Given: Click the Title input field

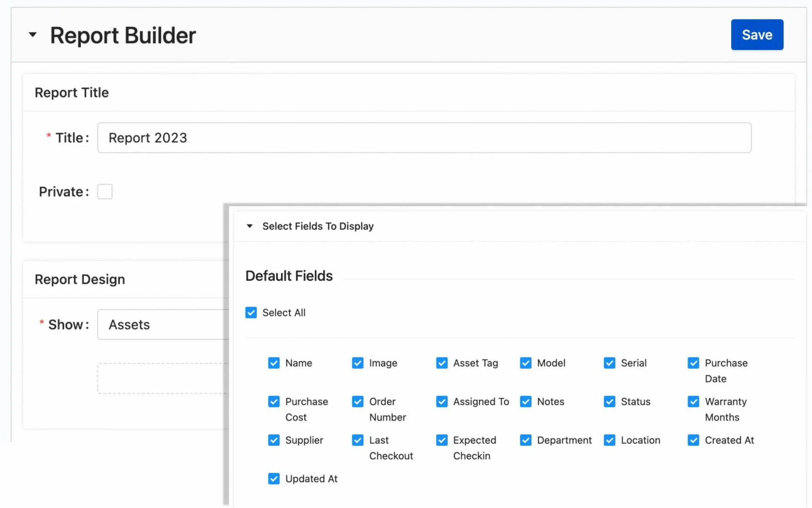Looking at the screenshot, I should coord(424,138).
